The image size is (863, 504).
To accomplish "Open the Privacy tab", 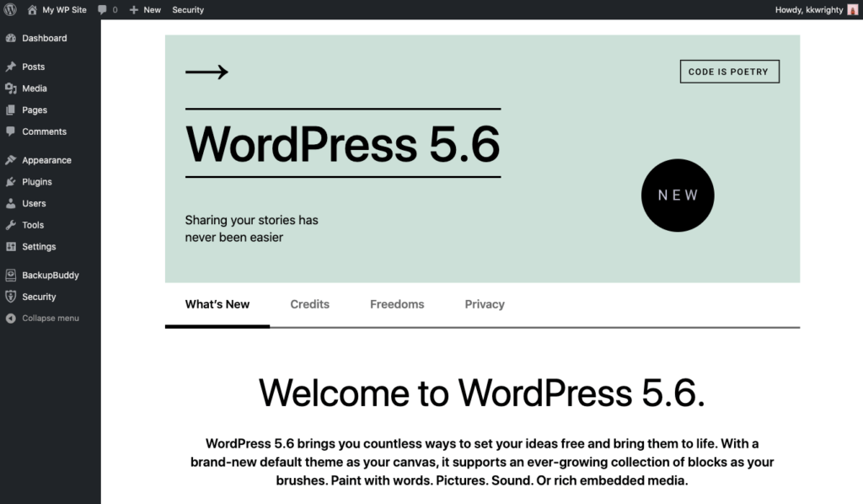I will click(485, 304).
